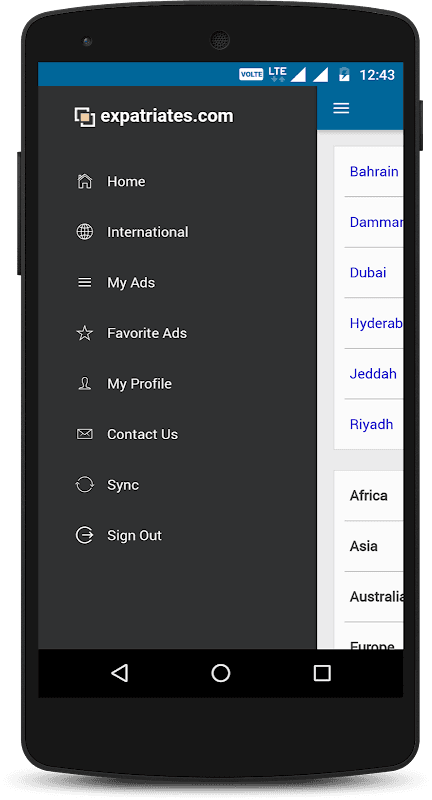Viewport: 432px width, 800px height.
Task: Tap the LTE data indicator icon
Action: 277,74
